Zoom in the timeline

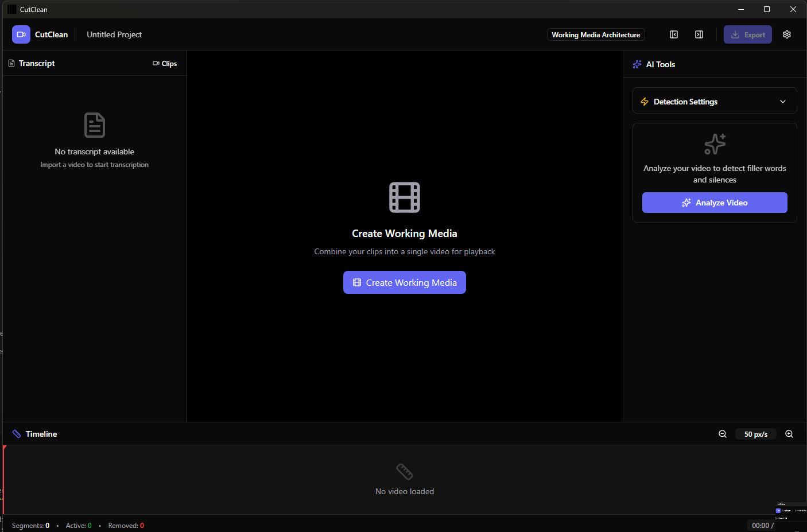click(789, 434)
